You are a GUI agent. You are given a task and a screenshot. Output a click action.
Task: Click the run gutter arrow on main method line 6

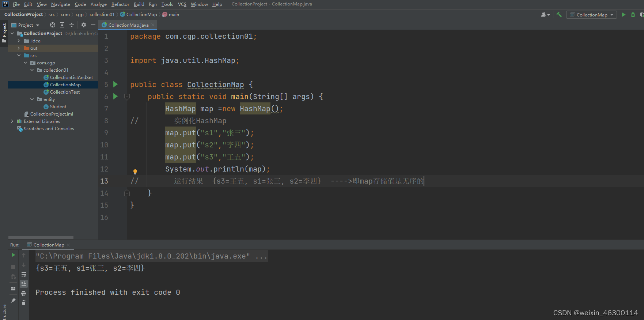pyautogui.click(x=115, y=97)
